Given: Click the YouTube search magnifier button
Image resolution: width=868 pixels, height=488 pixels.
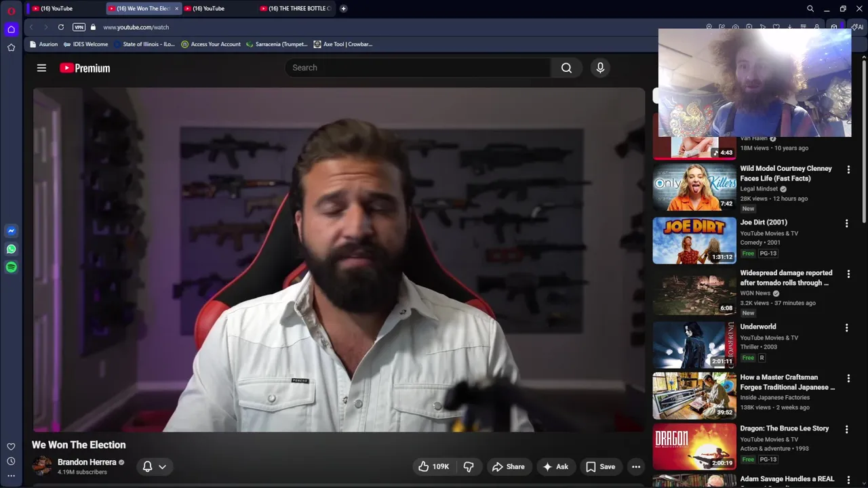Looking at the screenshot, I should 566,68.
